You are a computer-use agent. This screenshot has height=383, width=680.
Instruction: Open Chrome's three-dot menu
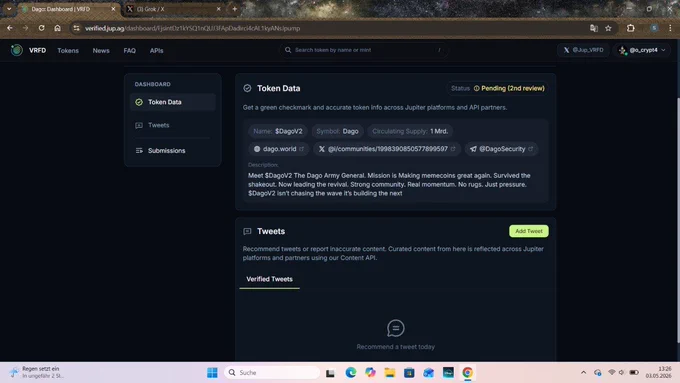coord(670,28)
